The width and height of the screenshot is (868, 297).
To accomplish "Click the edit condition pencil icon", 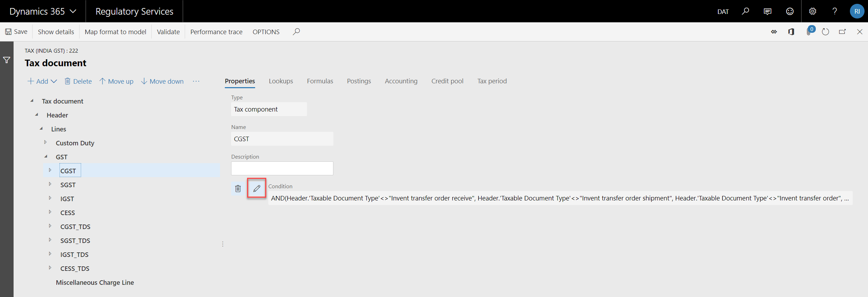I will tap(257, 188).
